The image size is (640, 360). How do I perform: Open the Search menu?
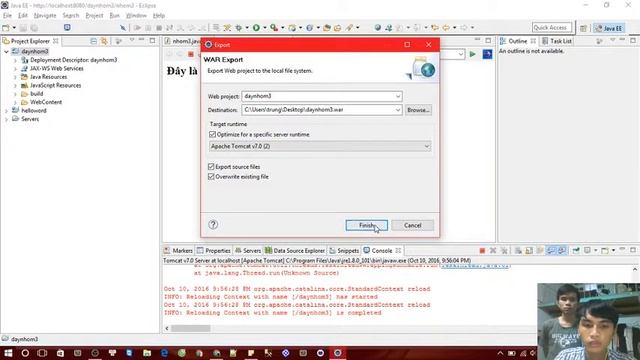tap(71, 16)
